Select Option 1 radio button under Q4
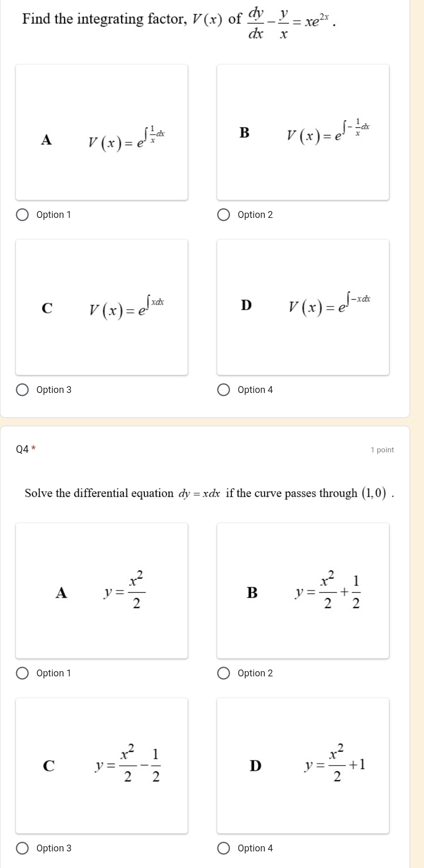424x868 pixels. tap(23, 673)
